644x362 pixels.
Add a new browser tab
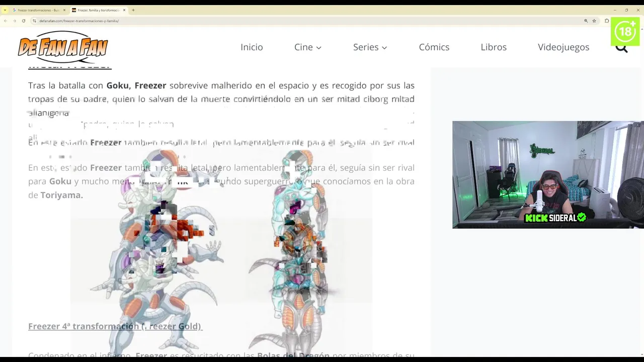133,10
